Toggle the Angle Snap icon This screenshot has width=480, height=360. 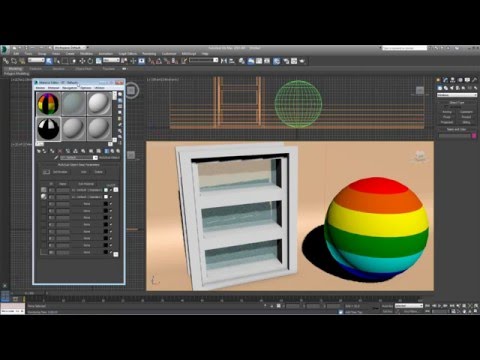coord(159,61)
